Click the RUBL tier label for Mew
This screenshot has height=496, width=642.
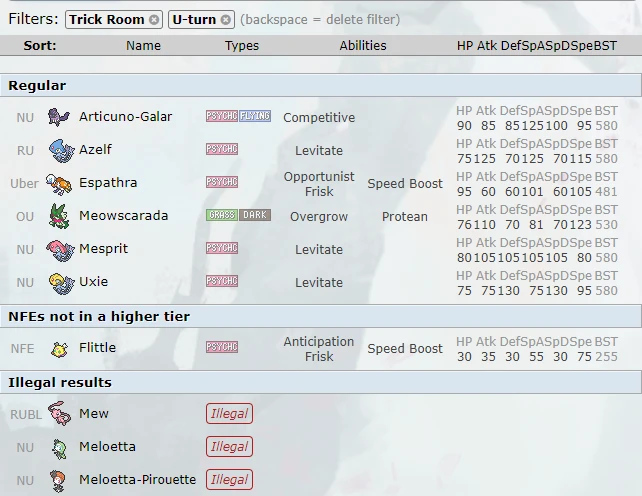[x=26, y=415]
